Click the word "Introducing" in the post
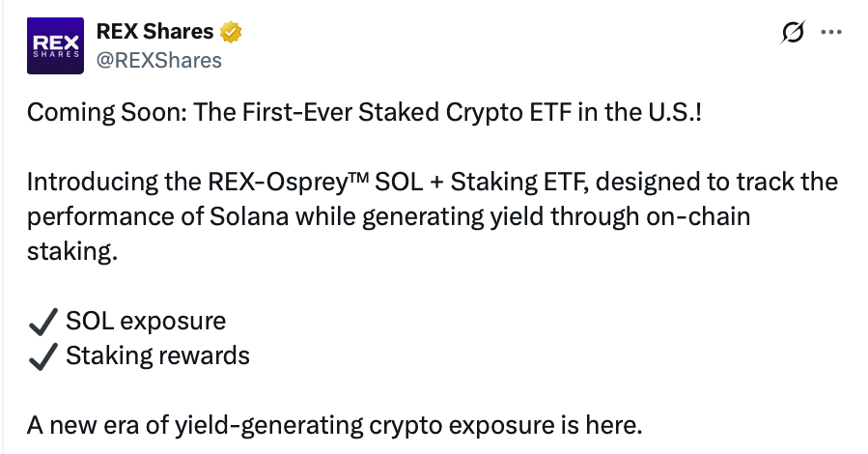This screenshot has width=868, height=454. click(x=84, y=183)
